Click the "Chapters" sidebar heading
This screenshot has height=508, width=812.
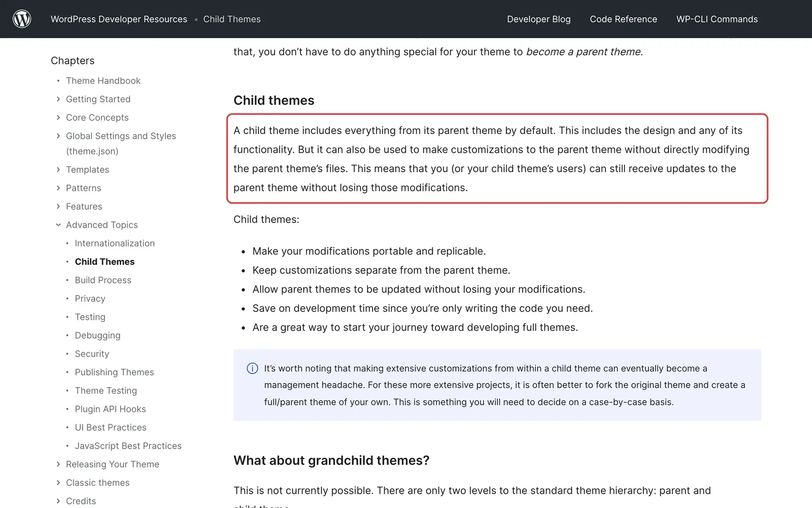(73, 60)
